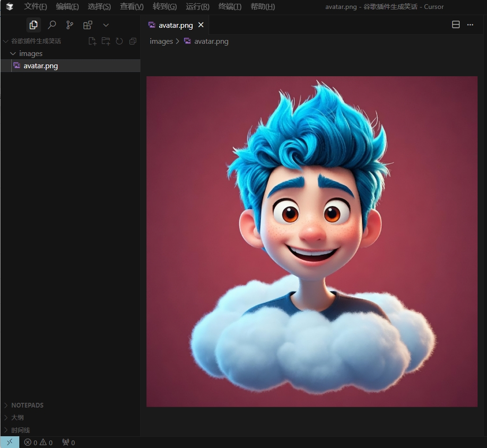487x448 pixels.
Task: Click the remote window status bar indicator
Action: (x=9, y=442)
